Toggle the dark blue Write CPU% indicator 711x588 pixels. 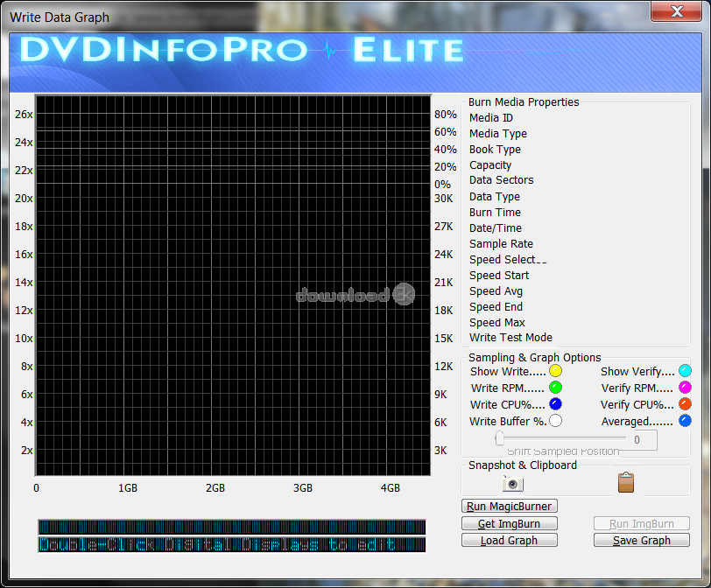555,404
